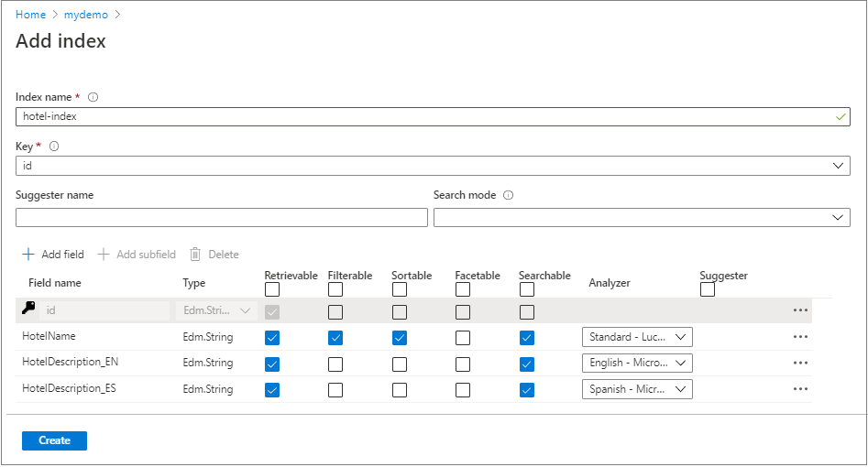Enable Sortable for the HotelDescription_EN field

pos(399,364)
